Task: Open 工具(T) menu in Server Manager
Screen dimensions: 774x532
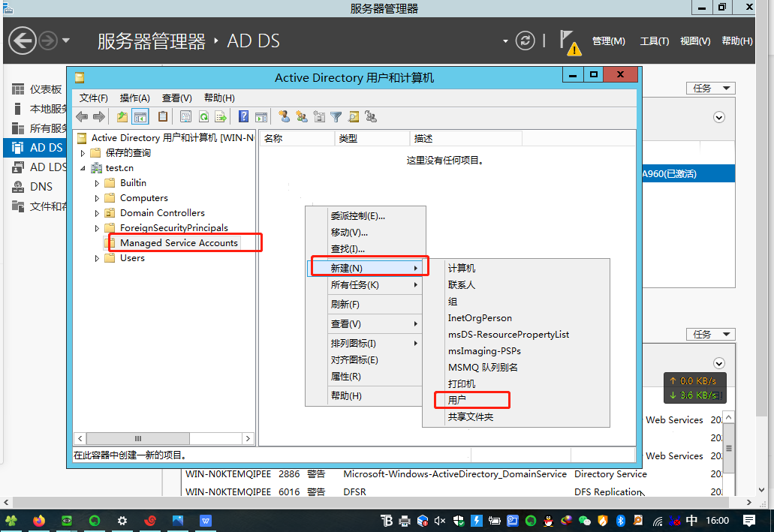Action: 655,41
